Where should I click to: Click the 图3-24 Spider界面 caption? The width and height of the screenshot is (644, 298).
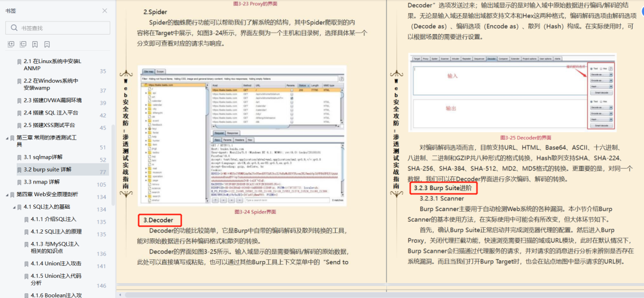(255, 212)
